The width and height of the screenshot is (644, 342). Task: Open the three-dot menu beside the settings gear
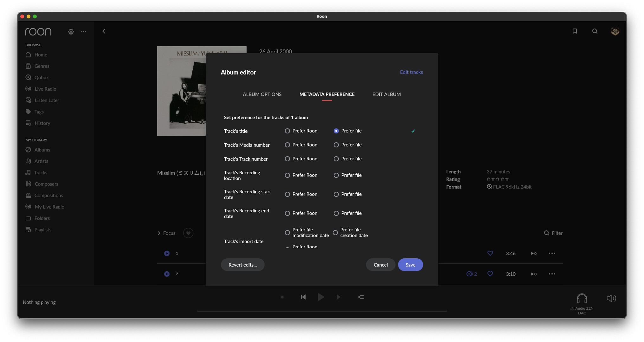[83, 32]
